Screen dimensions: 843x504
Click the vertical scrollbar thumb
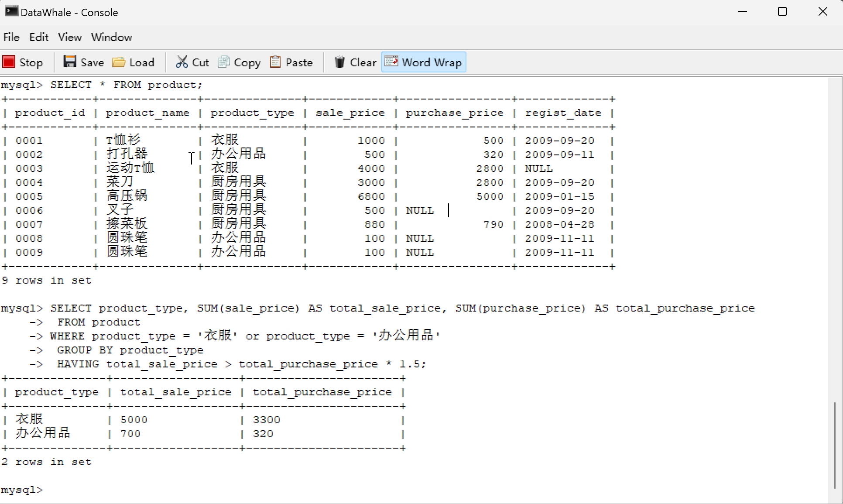click(835, 444)
